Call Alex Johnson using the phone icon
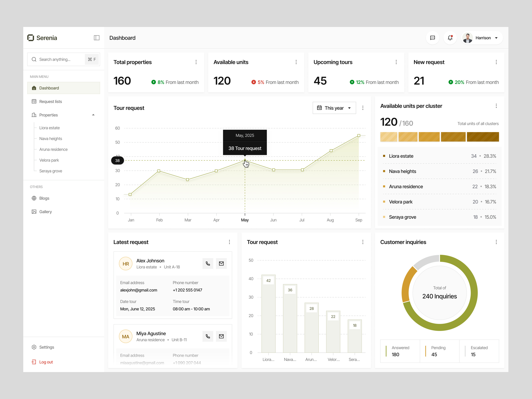The width and height of the screenshot is (532, 399). tap(208, 263)
